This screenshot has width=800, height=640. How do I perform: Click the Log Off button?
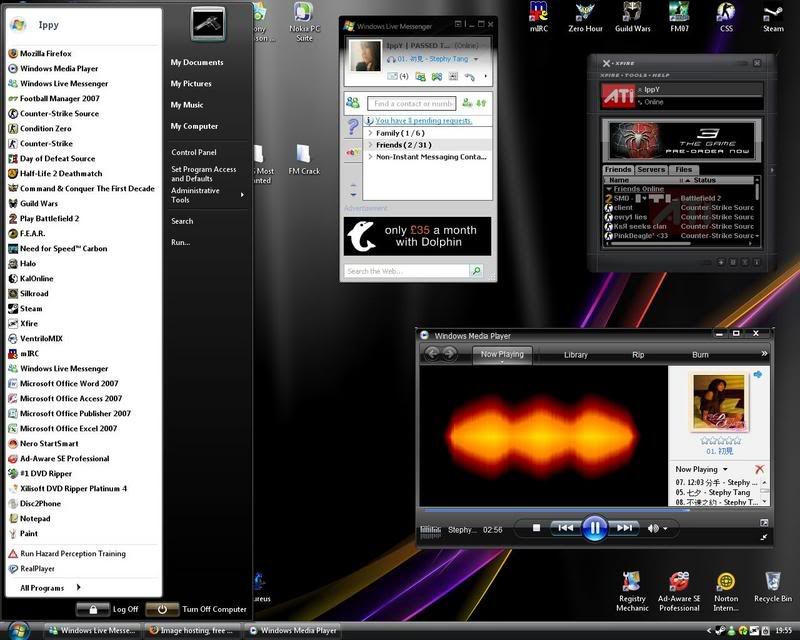point(108,609)
